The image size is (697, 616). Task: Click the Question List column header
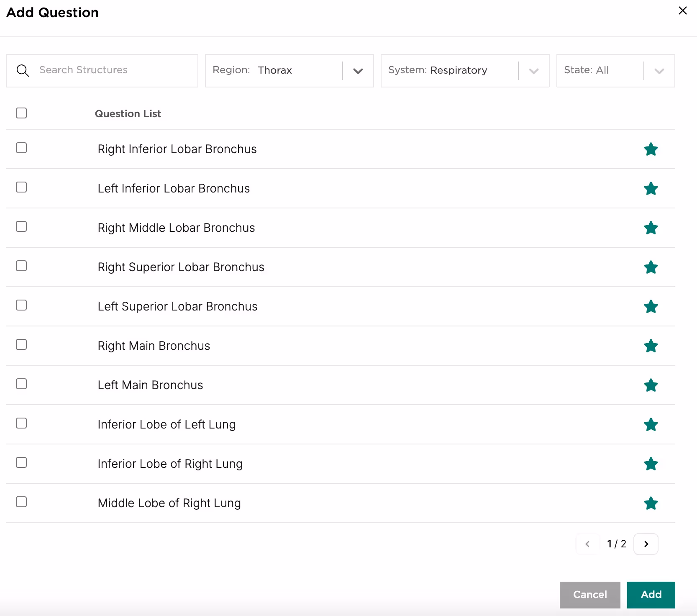pos(128,114)
